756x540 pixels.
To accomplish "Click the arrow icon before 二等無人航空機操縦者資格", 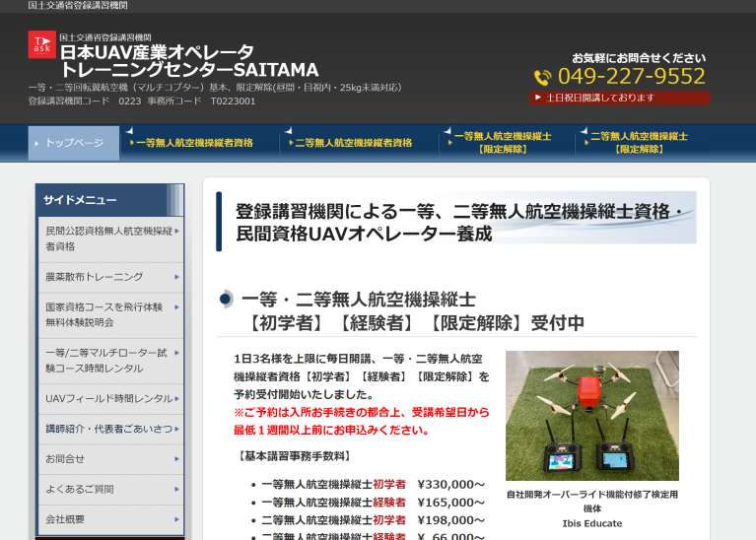I will point(291,143).
